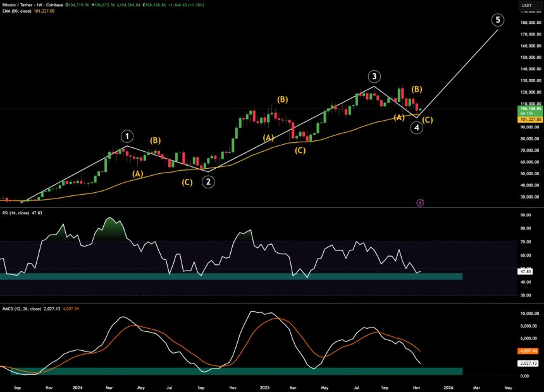
Task: Click the (B) Elliott wave text near the peak
Action: (x=416, y=90)
